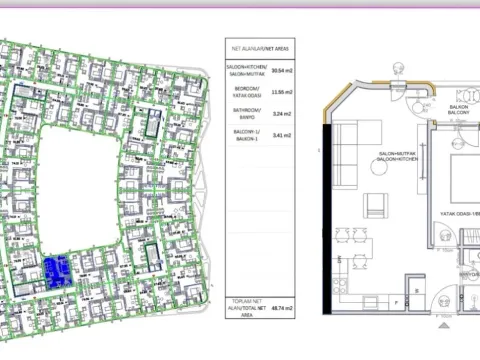The image size is (480, 360).
Task: Click the kitchen stove burner symbol
Action: tap(340, 286)
